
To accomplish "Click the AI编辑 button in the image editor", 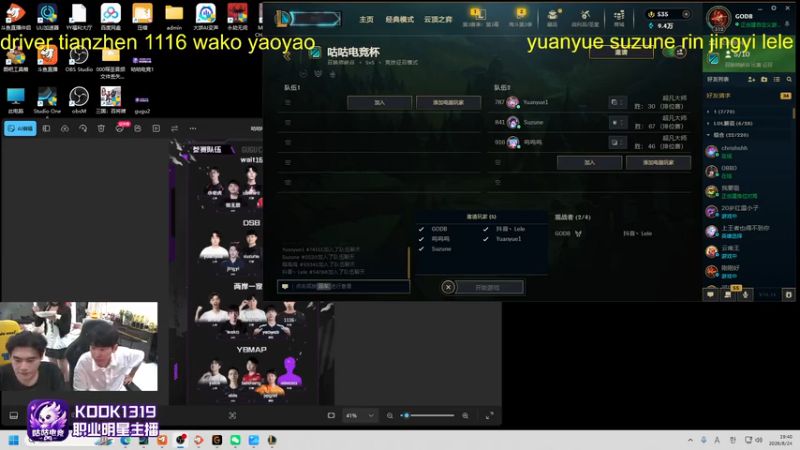I will [20, 129].
